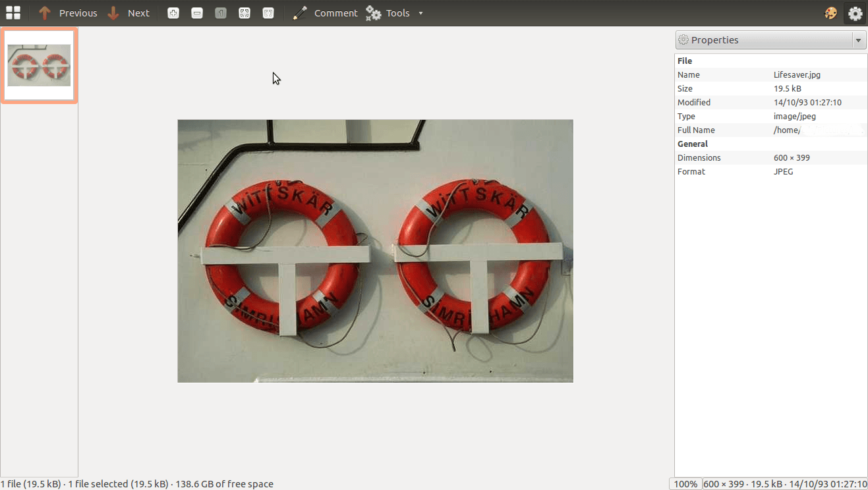This screenshot has height=490, width=868.
Task: Click the General section header
Action: pyautogui.click(x=693, y=144)
